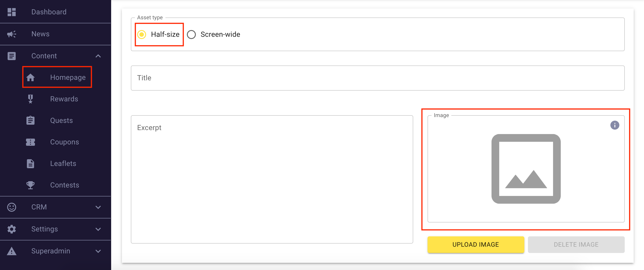Click the Superadmin warning triangle icon
This screenshot has height=270, width=644.
[x=11, y=251]
